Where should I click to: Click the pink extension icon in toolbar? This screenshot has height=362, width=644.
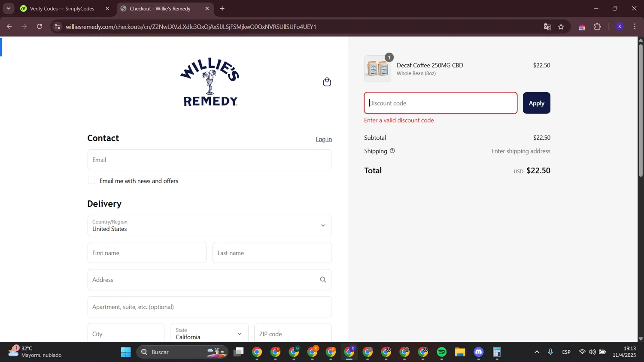pos(582,27)
